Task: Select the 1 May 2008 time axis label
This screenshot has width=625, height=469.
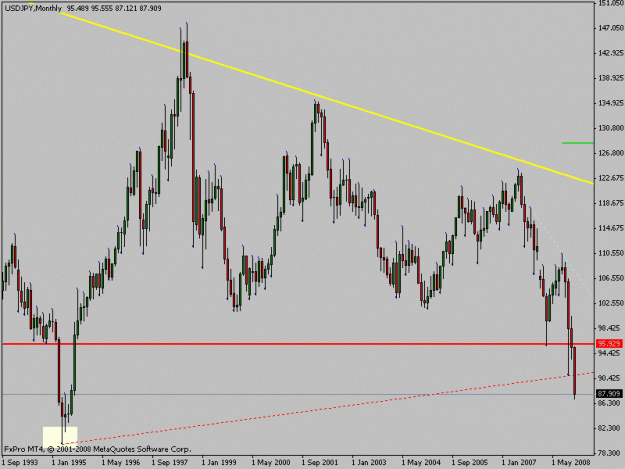Action: click(x=571, y=463)
